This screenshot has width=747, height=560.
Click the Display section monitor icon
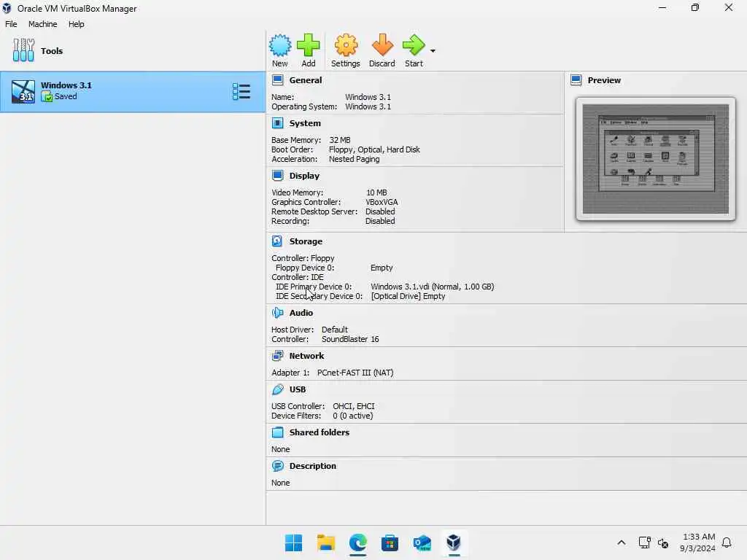[278, 176]
